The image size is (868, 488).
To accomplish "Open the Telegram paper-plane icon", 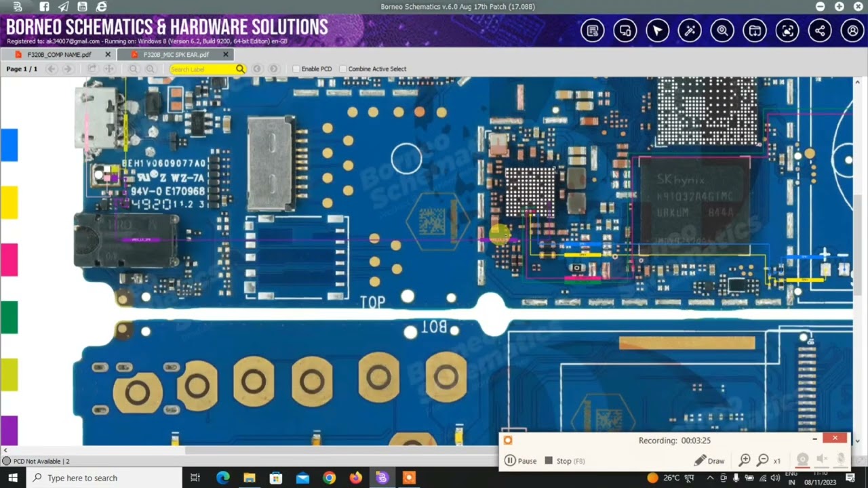I will (x=63, y=7).
